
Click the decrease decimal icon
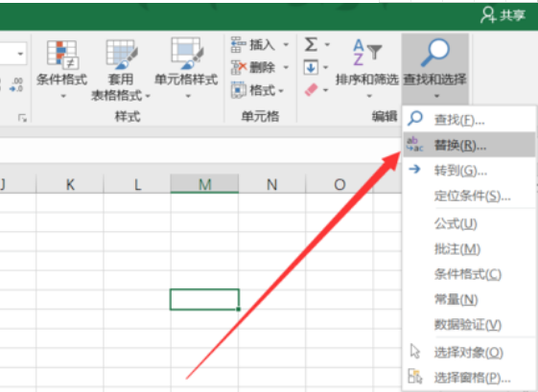16,84
